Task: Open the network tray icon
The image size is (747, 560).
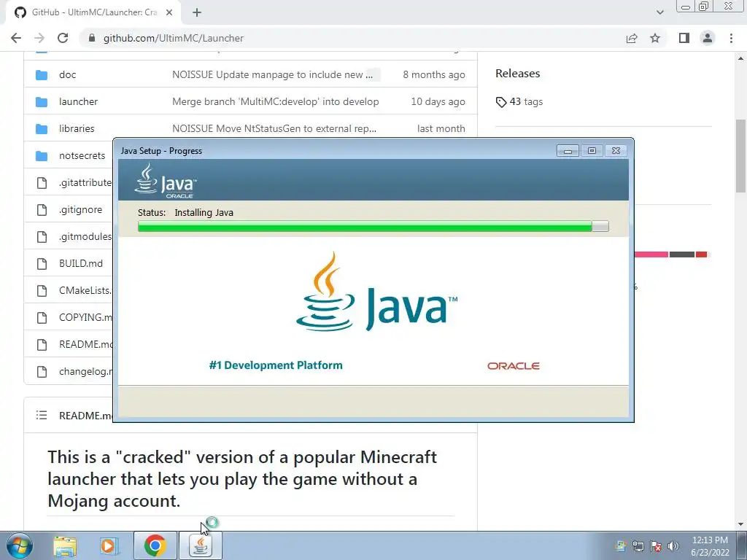Action: [x=638, y=546]
